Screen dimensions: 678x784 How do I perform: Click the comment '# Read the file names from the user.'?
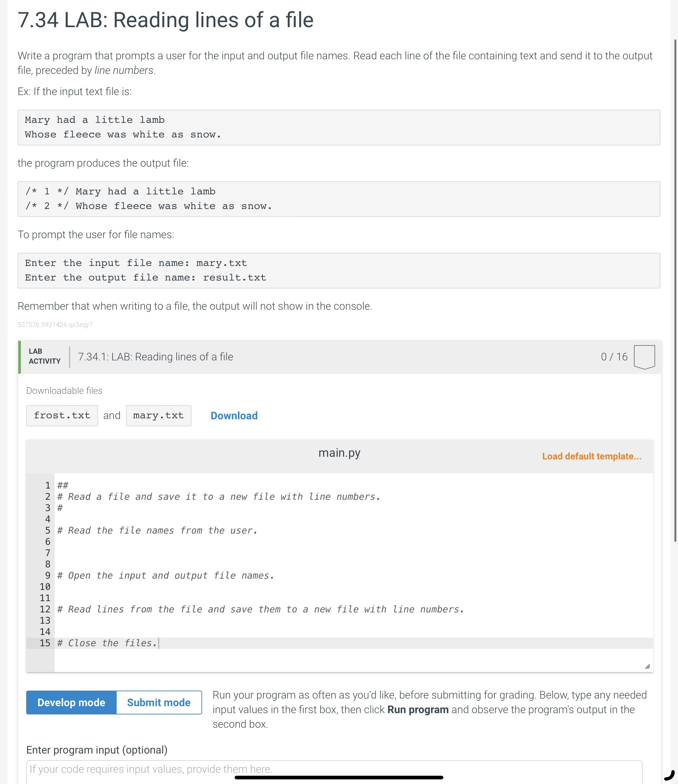click(x=157, y=530)
